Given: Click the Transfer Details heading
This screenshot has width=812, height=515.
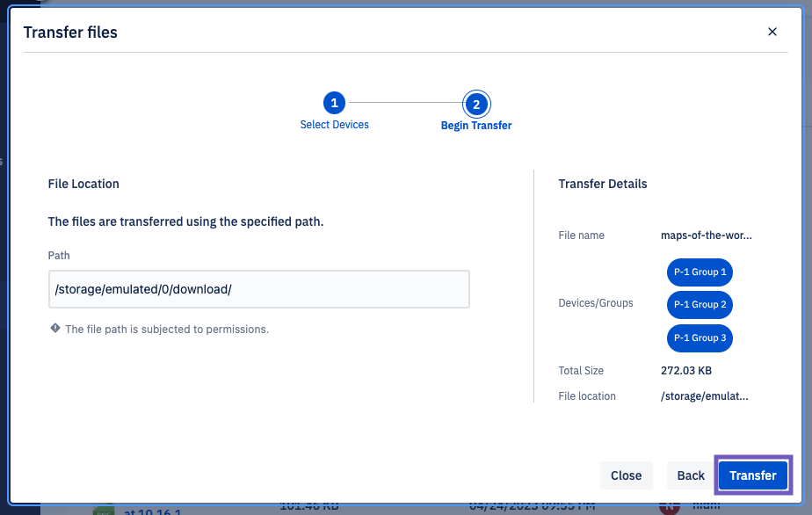Looking at the screenshot, I should click(602, 184).
